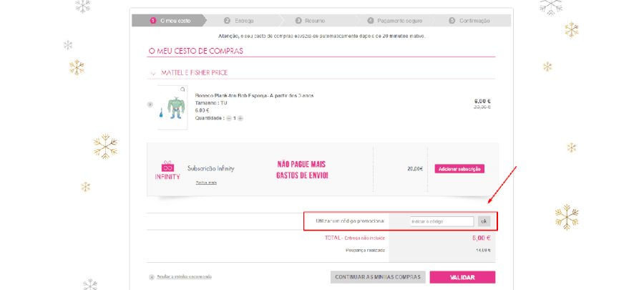Click the TOTAL - Entrega não incluída label
The width and height of the screenshot is (644, 290).
[x=355, y=238]
